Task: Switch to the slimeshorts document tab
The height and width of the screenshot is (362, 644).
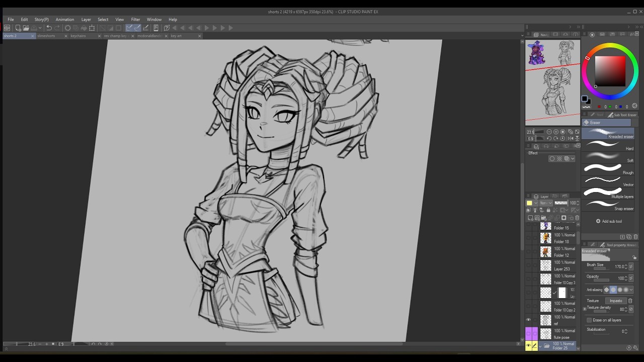Action: pos(46,36)
